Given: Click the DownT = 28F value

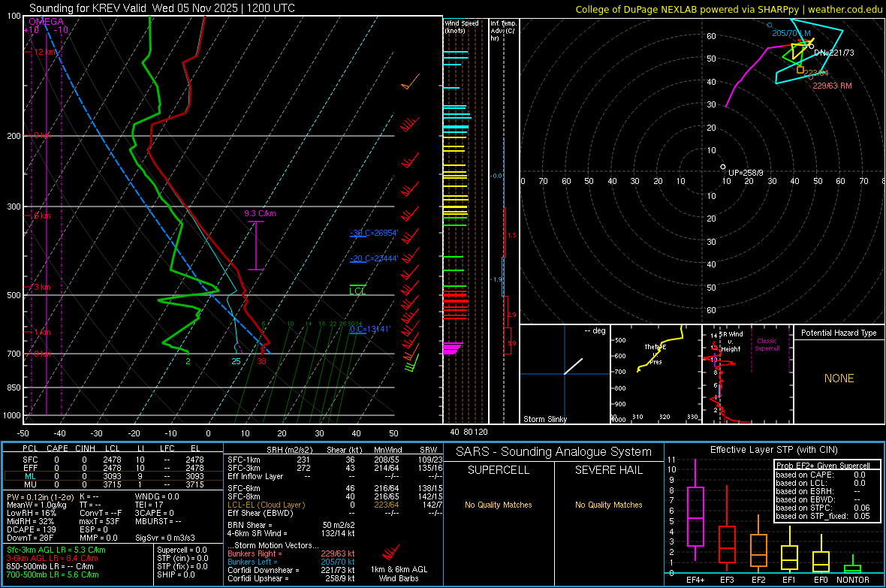Looking at the screenshot, I should point(30,538).
